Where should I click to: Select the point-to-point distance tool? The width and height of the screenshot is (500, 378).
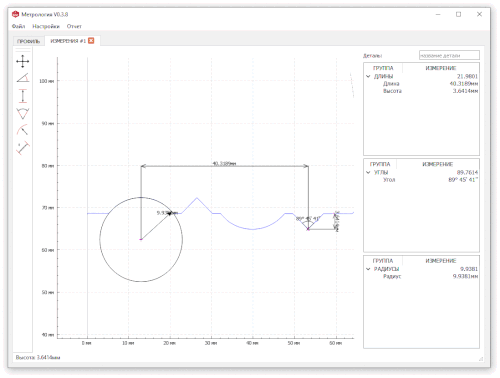tap(23, 148)
